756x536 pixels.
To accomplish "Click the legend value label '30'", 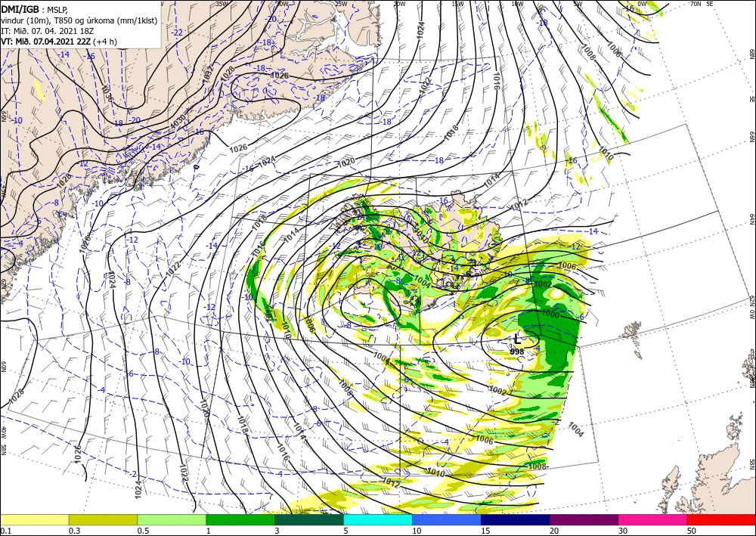I will 623,531.
